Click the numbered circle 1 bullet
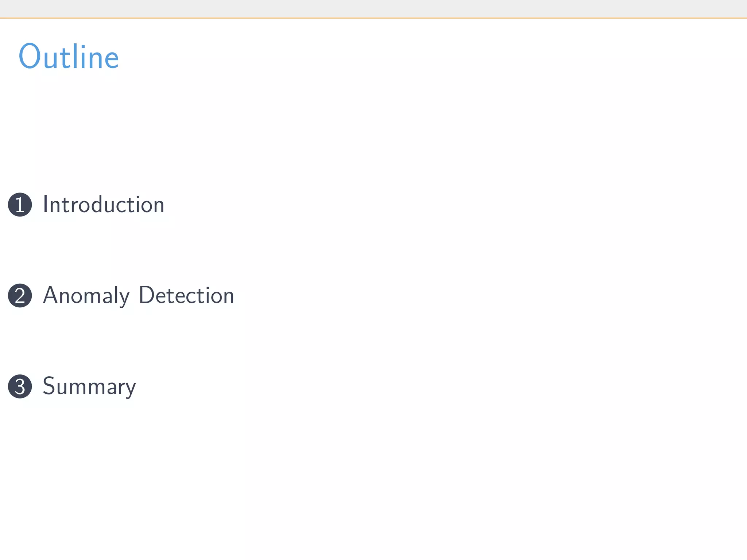 (x=20, y=205)
